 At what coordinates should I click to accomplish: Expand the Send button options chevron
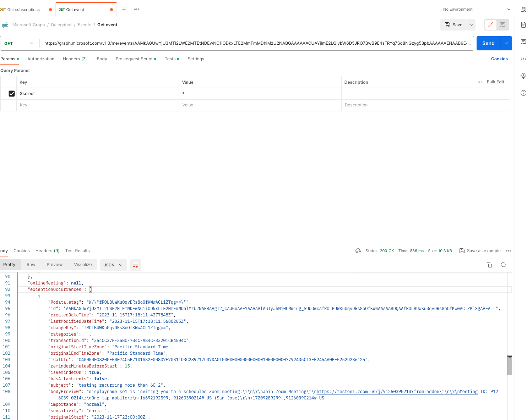(x=506, y=43)
